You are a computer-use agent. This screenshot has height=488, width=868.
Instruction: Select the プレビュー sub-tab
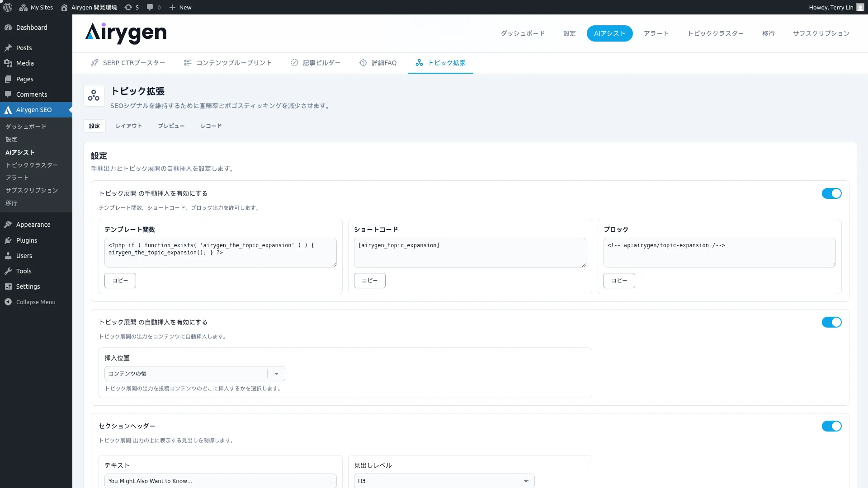(171, 126)
